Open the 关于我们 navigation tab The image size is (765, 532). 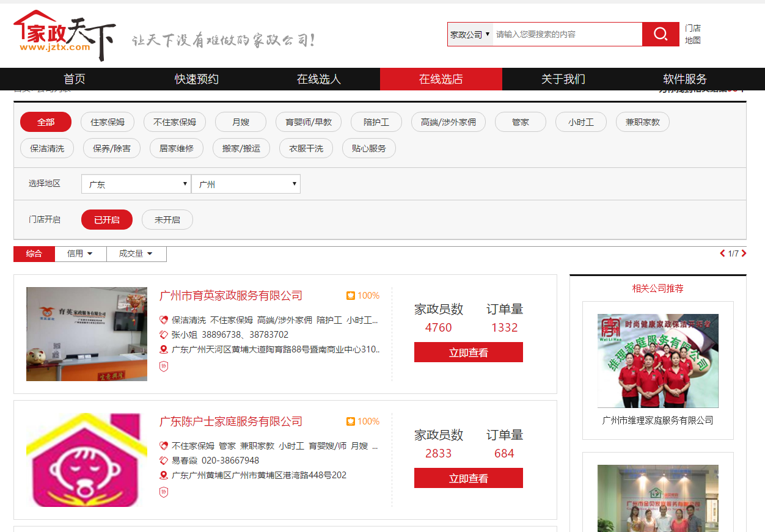[563, 79]
